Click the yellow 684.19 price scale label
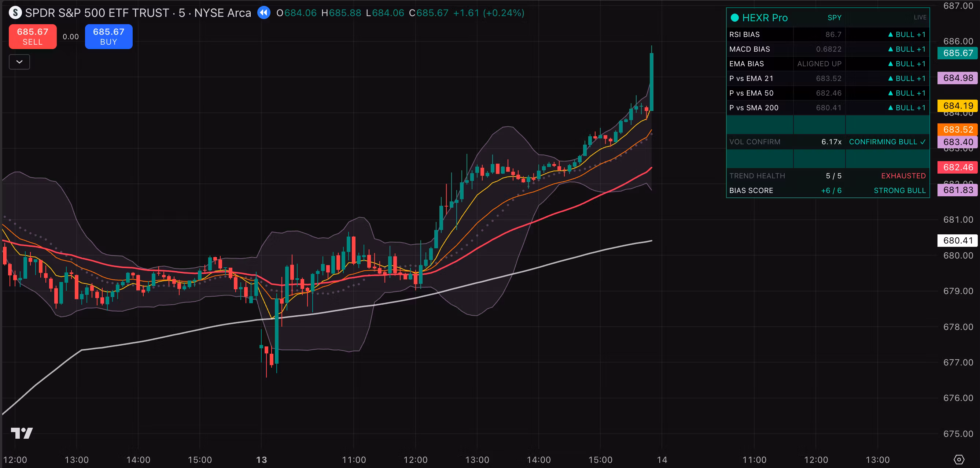This screenshot has height=468, width=980. click(x=958, y=106)
